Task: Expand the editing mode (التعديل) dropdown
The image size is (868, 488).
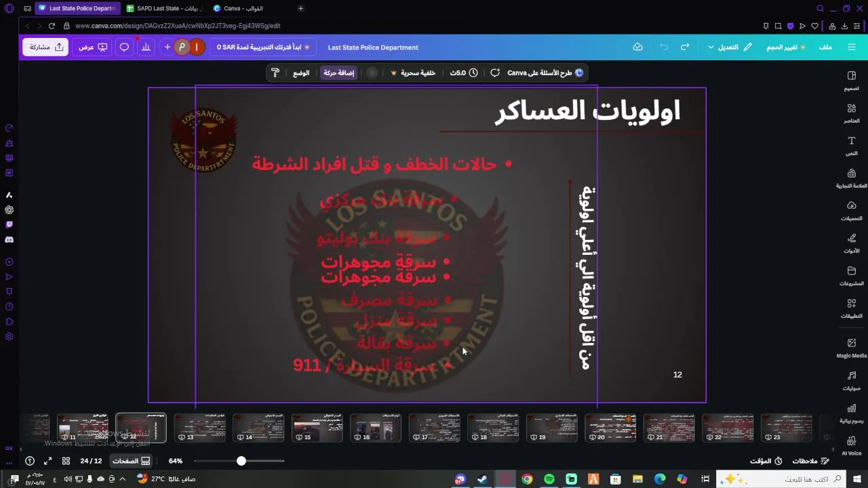Action: (730, 47)
